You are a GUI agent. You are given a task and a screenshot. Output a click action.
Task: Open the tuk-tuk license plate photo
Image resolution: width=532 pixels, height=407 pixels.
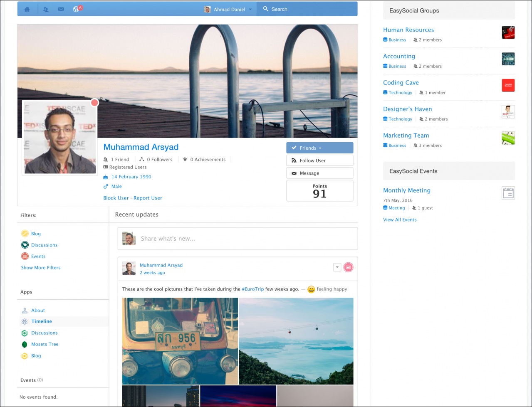(180, 341)
